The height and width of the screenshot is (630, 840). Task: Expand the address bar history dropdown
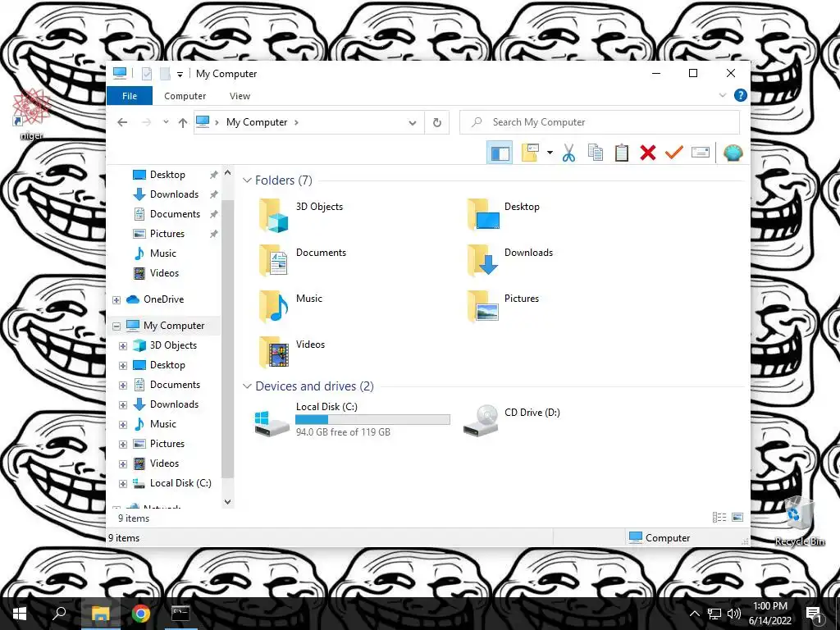pyautogui.click(x=413, y=123)
